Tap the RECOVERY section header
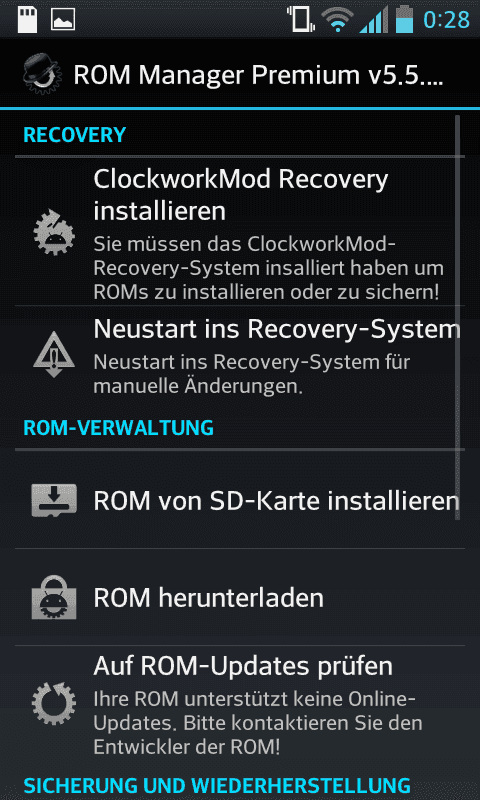Image resolution: width=480 pixels, height=800 pixels. [x=74, y=135]
